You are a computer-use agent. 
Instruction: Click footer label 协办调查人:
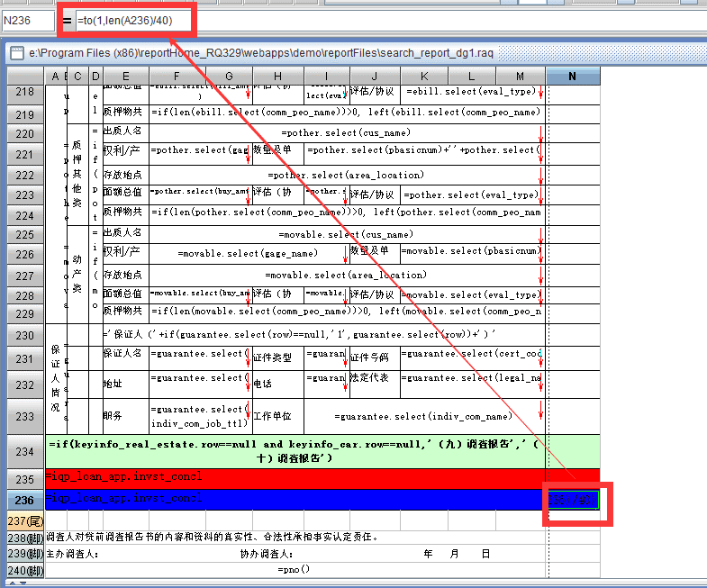pyautogui.click(x=267, y=554)
